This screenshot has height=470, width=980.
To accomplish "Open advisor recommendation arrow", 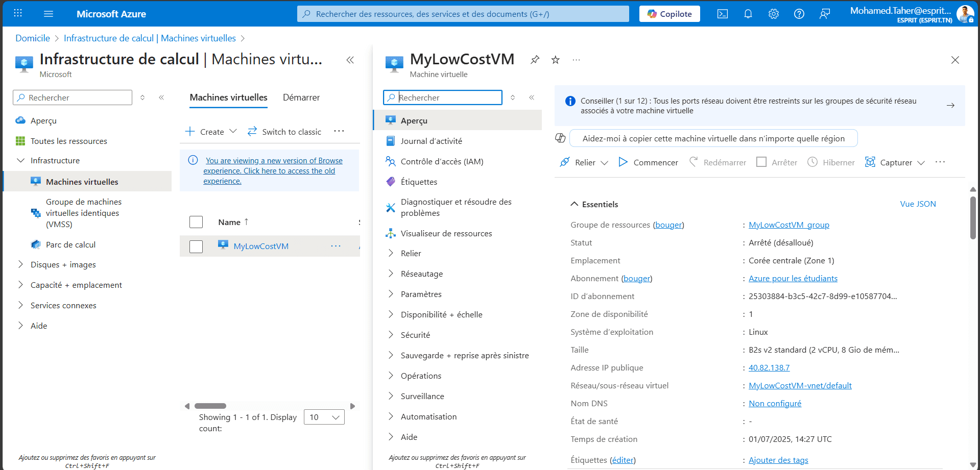I will [950, 106].
